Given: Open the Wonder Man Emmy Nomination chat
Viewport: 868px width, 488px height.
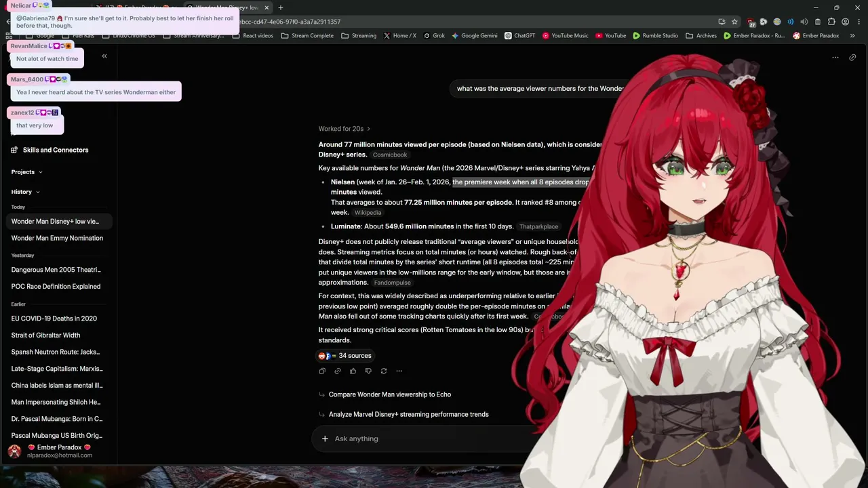Looking at the screenshot, I should pyautogui.click(x=58, y=238).
